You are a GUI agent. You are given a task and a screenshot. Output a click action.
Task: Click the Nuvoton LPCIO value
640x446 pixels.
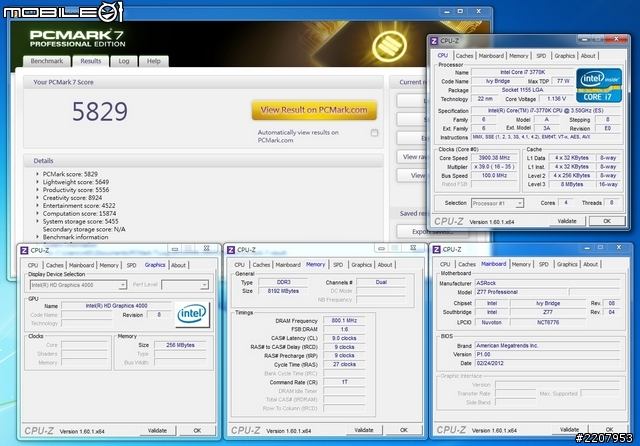pos(491,322)
